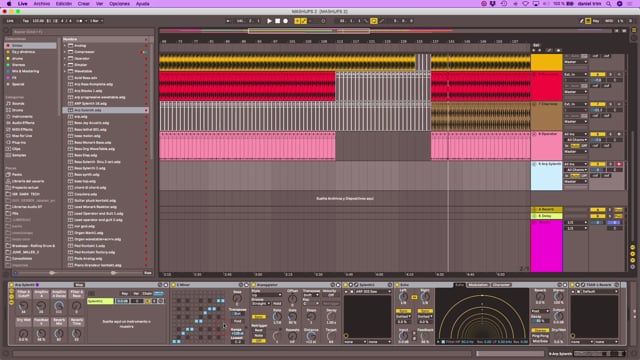
Task: Click the Echo channel link icon between Left and Right
Action: coord(414,298)
